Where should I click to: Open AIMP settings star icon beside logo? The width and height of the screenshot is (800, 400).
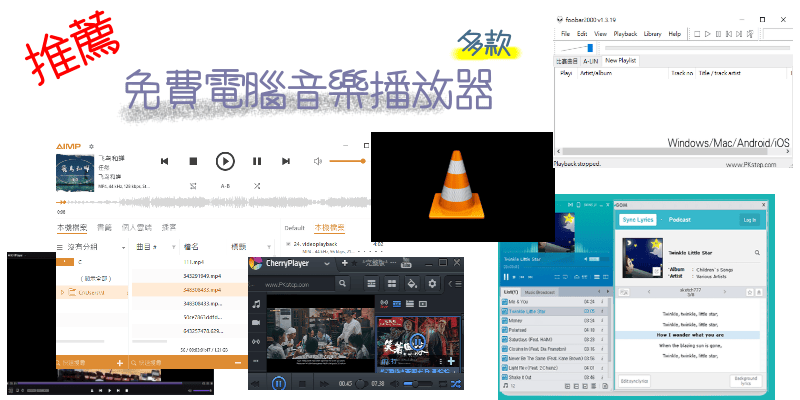[91, 146]
